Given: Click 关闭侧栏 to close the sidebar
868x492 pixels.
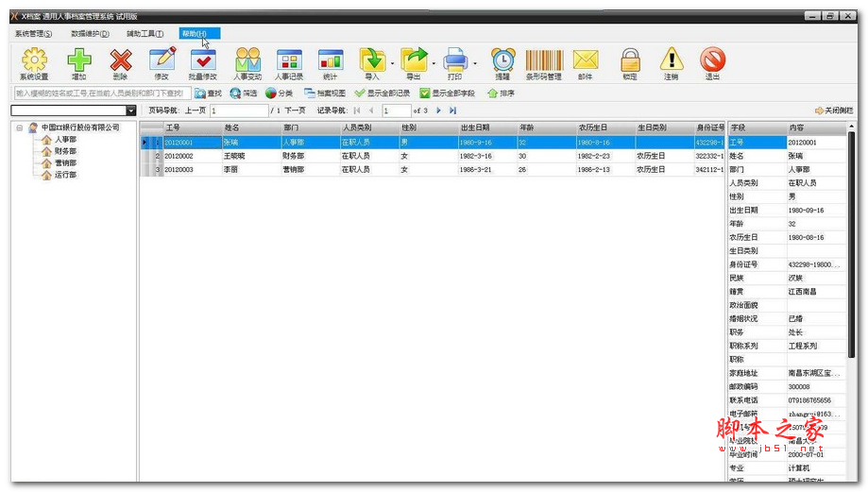Looking at the screenshot, I should [834, 110].
